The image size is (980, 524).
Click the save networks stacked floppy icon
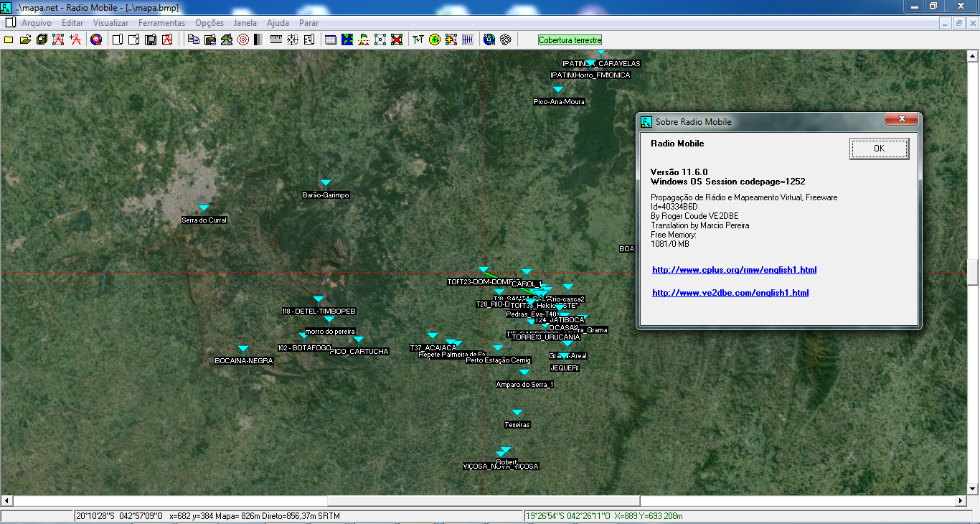42,40
